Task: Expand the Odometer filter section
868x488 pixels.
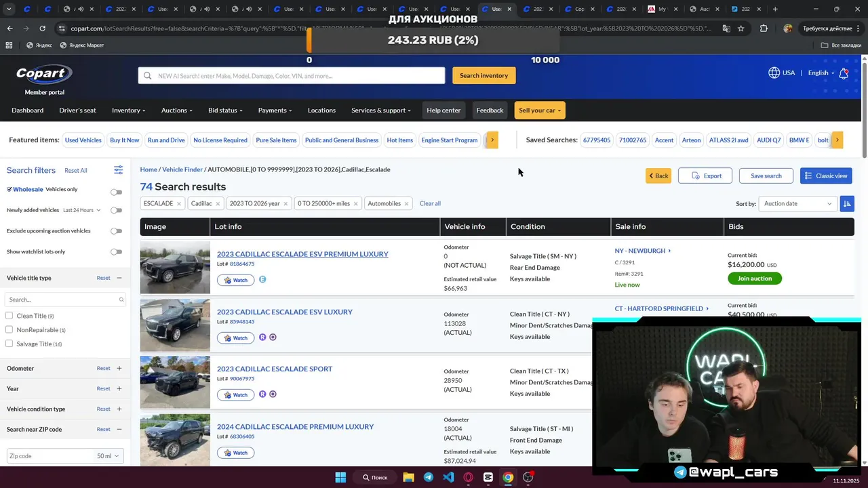Action: [x=119, y=368]
